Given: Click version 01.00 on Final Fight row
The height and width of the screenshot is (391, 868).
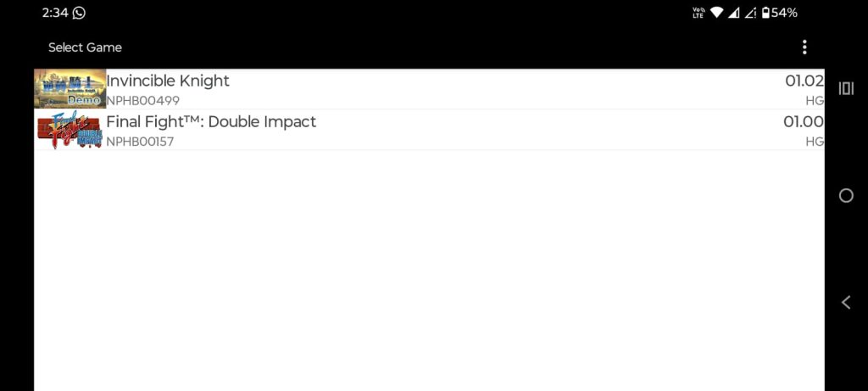Looking at the screenshot, I should 803,122.
